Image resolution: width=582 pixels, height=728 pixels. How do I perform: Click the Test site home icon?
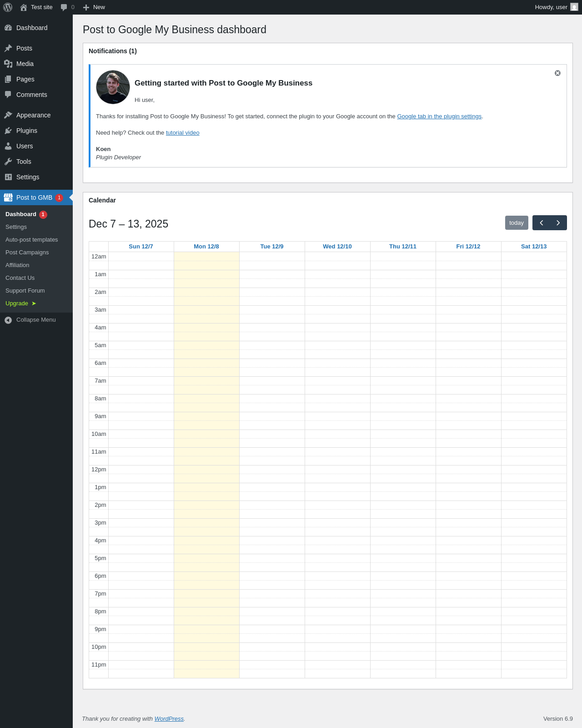pyautogui.click(x=24, y=7)
